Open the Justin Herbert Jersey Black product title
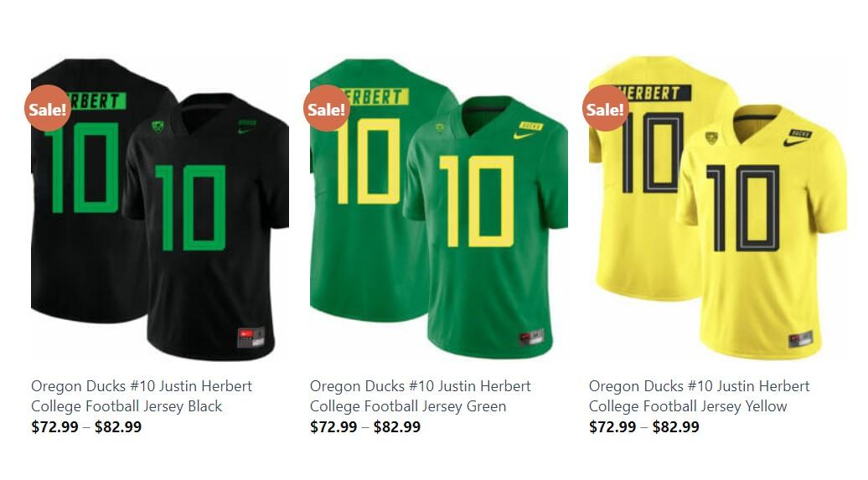This screenshot has height=480, width=868. [x=141, y=396]
